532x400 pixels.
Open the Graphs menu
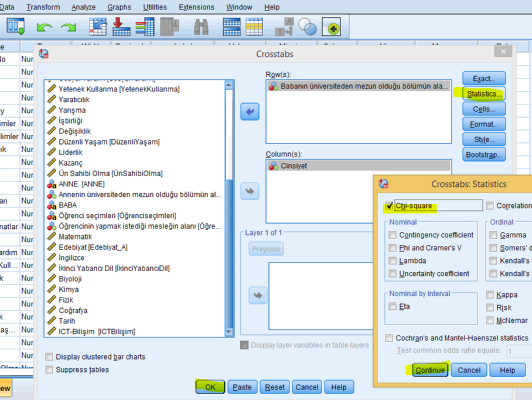tap(119, 7)
